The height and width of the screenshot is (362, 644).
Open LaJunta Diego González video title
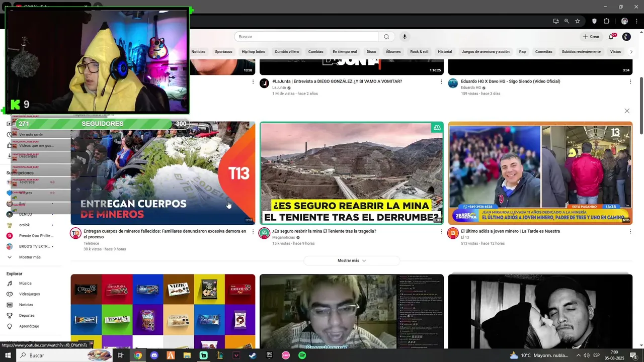337,81
